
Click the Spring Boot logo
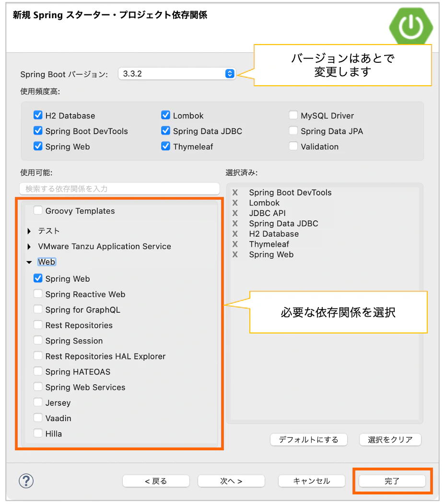click(x=411, y=26)
